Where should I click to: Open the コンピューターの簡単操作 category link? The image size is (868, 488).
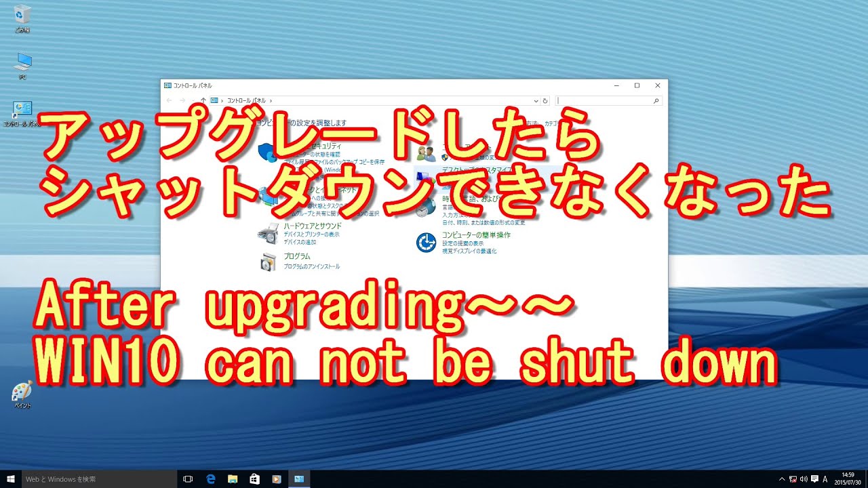click(x=476, y=235)
